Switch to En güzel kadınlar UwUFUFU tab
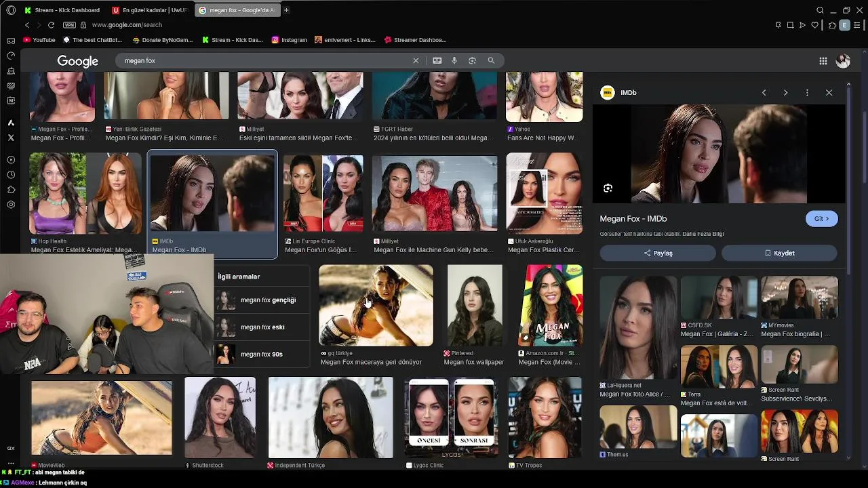Screen dimensions: 868x488 pos(151,10)
